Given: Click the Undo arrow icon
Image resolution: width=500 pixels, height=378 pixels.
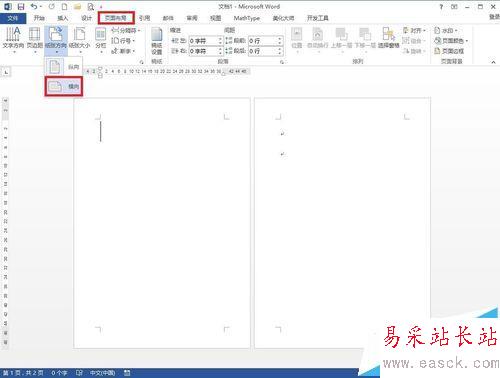Looking at the screenshot, I should pyautogui.click(x=34, y=6).
